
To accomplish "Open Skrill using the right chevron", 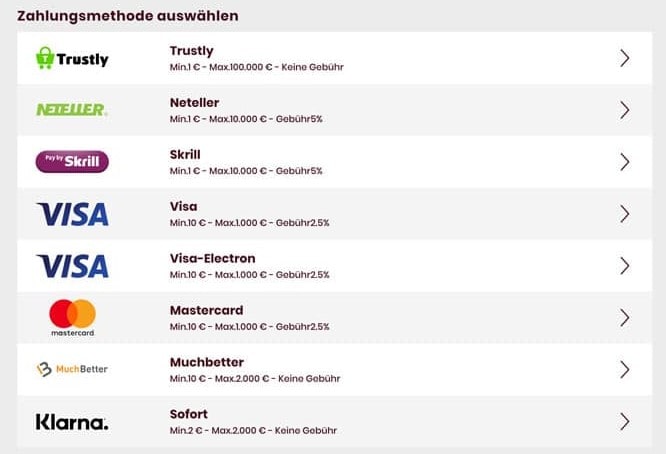I will (624, 162).
